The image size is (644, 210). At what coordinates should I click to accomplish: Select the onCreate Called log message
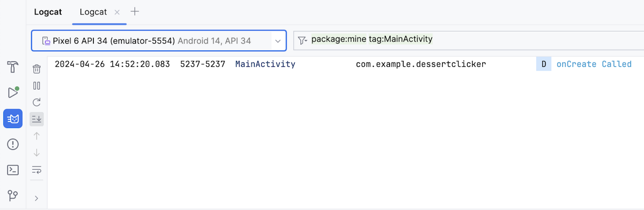pos(593,64)
